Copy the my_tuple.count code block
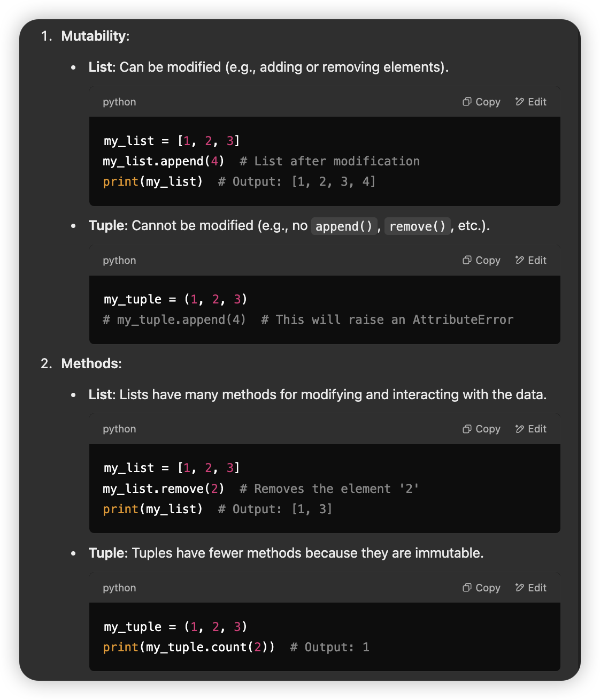The image size is (600, 700). (x=481, y=588)
